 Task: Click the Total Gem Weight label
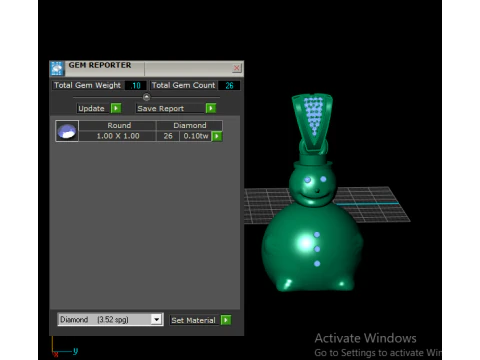[88, 85]
